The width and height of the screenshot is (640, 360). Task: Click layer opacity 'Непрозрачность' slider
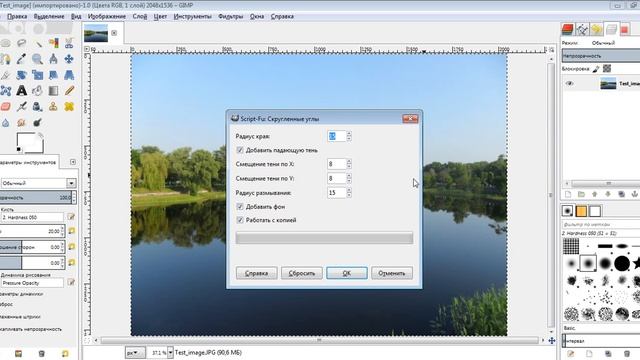[x=601, y=56]
